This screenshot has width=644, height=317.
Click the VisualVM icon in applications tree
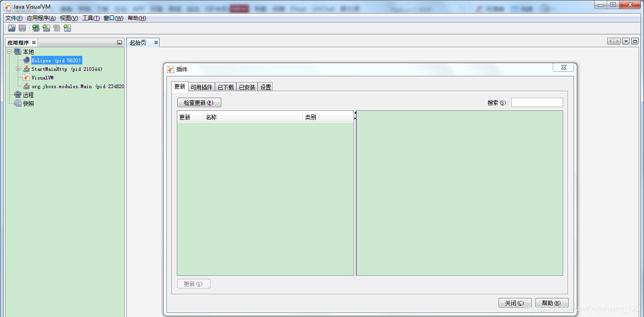tap(26, 78)
